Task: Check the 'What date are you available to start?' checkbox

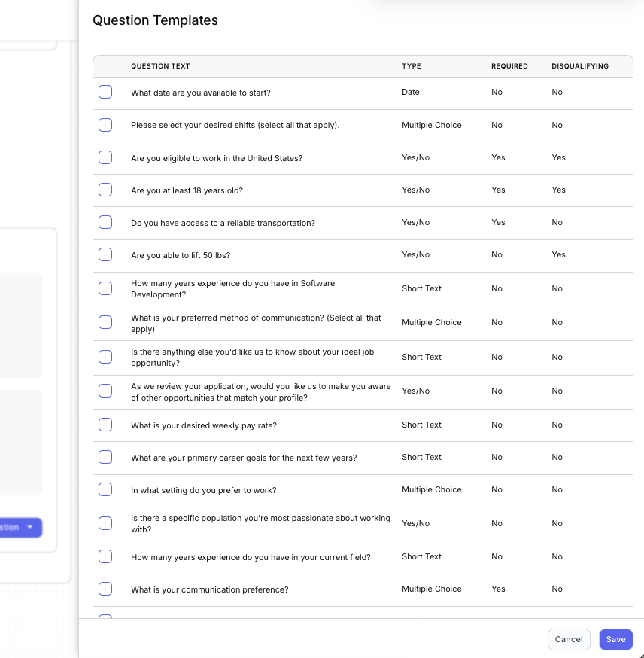Action: pos(105,93)
